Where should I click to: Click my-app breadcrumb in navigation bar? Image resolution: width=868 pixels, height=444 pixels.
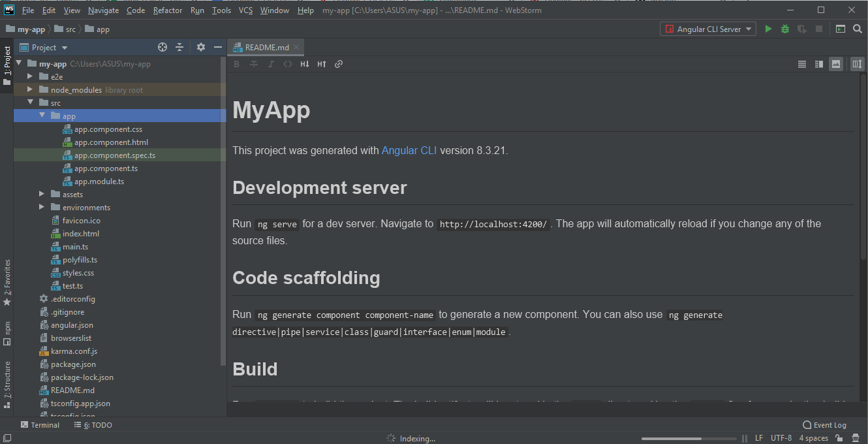(x=25, y=29)
